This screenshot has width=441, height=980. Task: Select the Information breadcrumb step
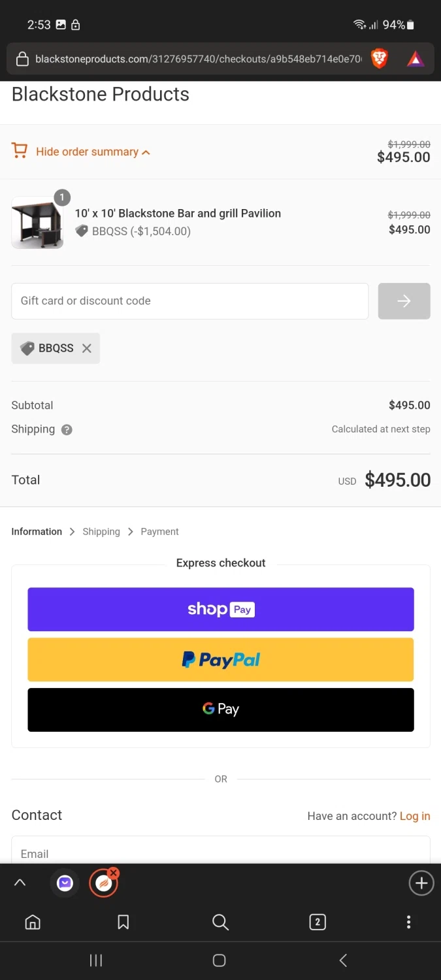click(x=37, y=532)
